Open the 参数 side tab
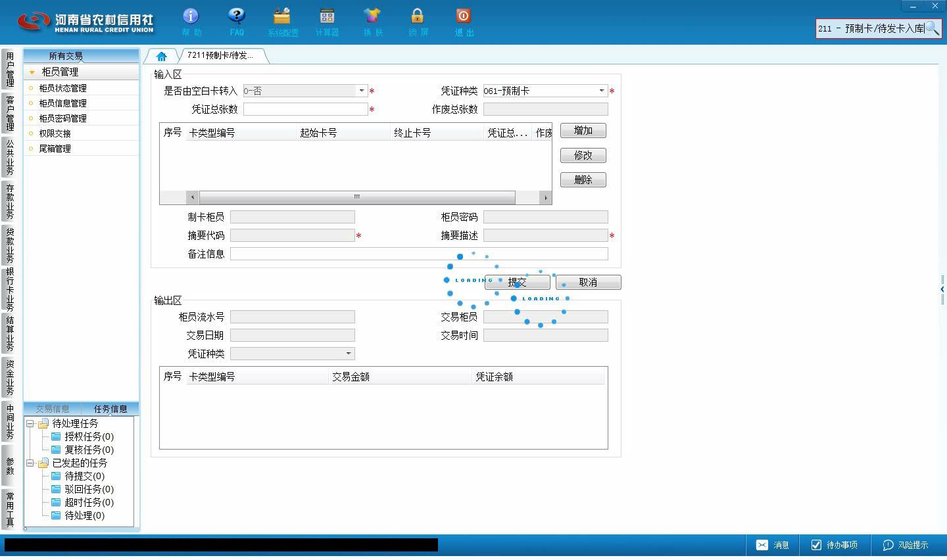947x560 pixels. 9,465
